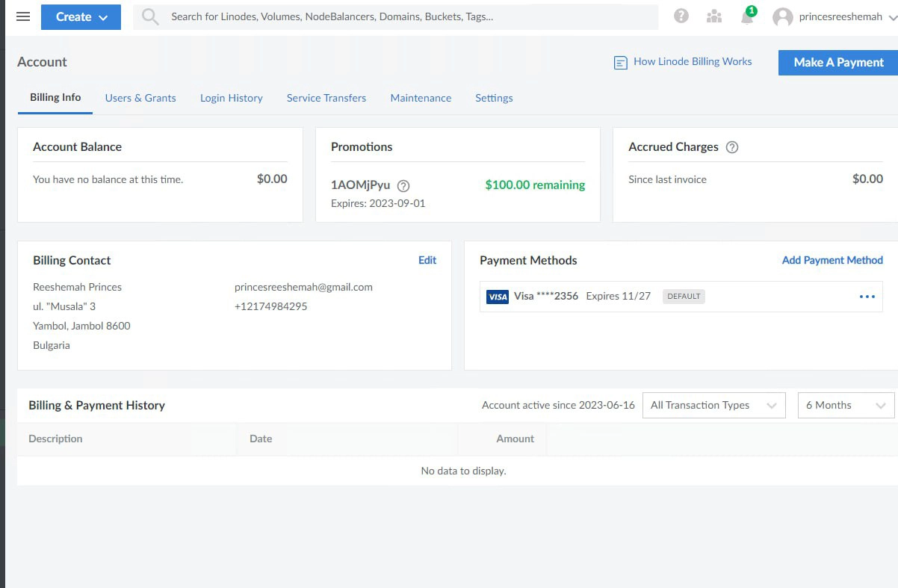Edit the Billing Contact details
Screen dimensions: 898x588
pyautogui.click(x=427, y=260)
